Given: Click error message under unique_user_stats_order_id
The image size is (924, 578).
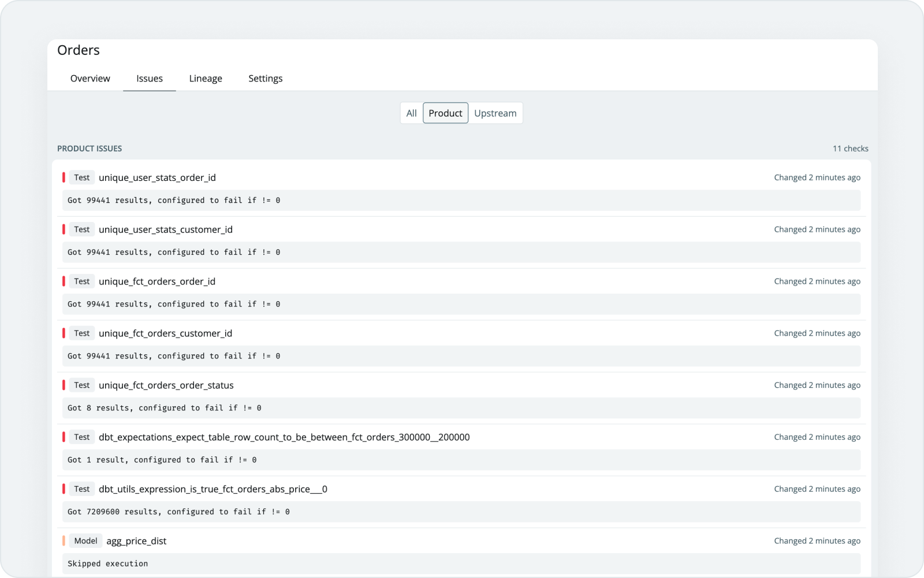Looking at the screenshot, I should [461, 201].
